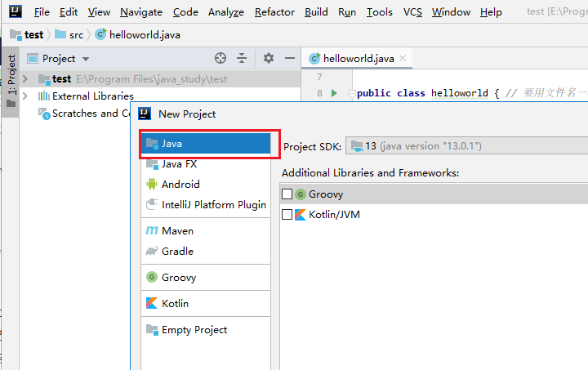The height and width of the screenshot is (370, 588).
Task: Open the Window menu
Action: [451, 12]
